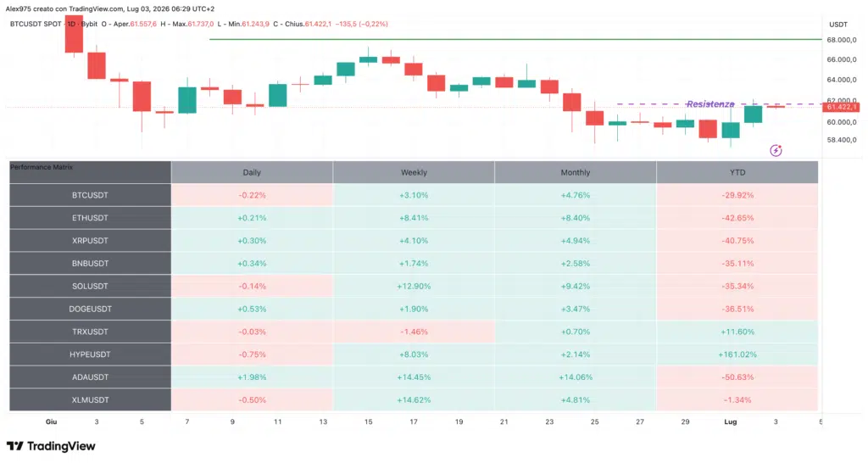This screenshot has height=463, width=868.
Task: Click XLMUSDT weekly value +14.62%
Action: pos(414,399)
